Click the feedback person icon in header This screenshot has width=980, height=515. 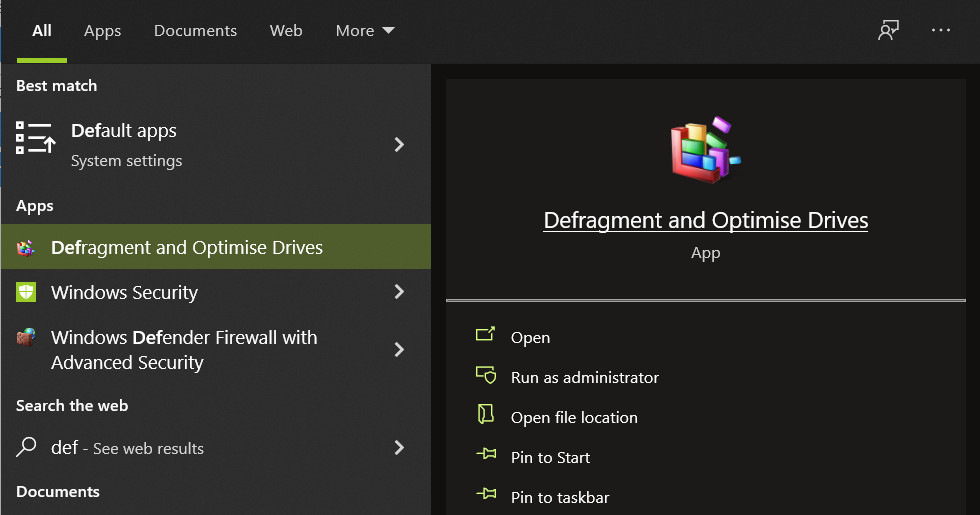(x=887, y=31)
